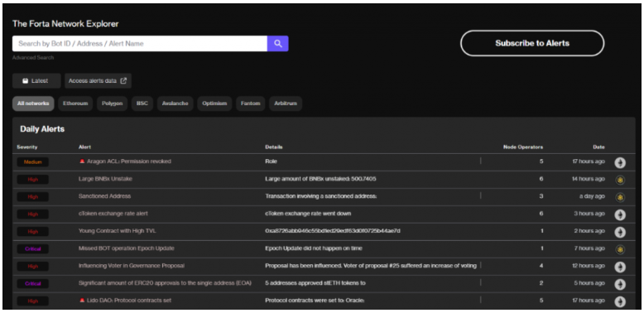Click the Severity column header
Viewport: 644px width, 313px height.
point(27,147)
